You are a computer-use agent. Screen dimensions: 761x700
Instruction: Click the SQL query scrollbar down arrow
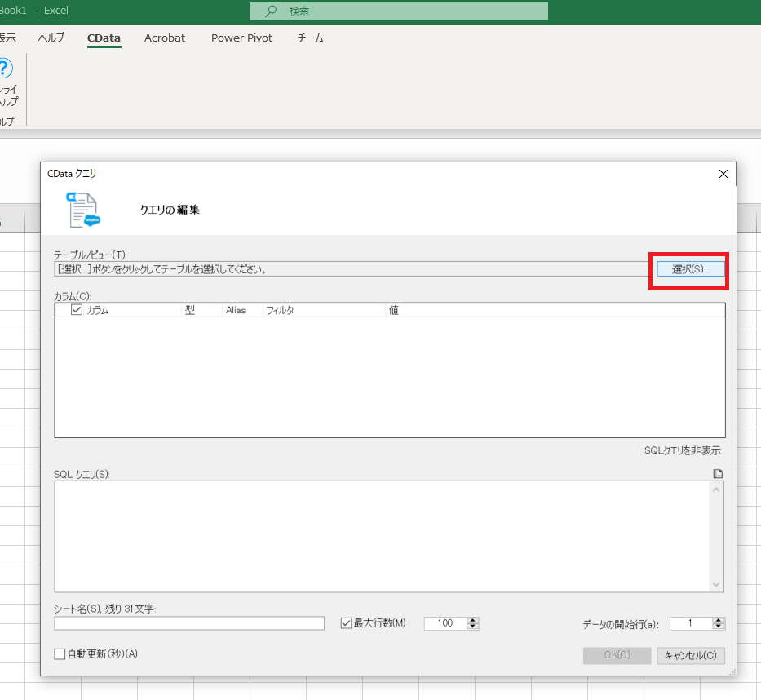(716, 584)
